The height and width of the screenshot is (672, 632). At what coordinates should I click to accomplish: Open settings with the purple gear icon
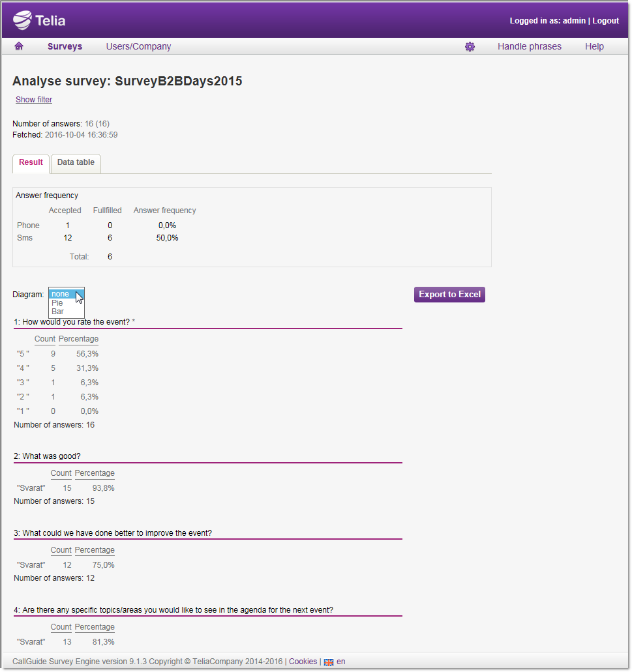[470, 47]
